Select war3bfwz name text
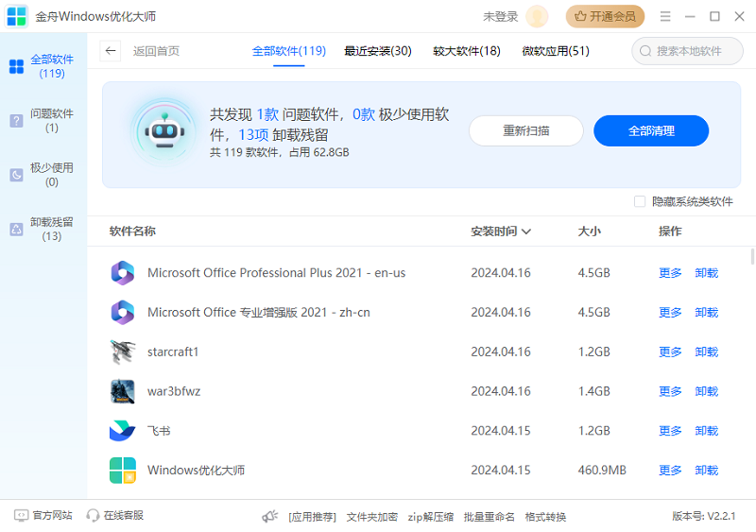756x532 pixels. pos(174,391)
